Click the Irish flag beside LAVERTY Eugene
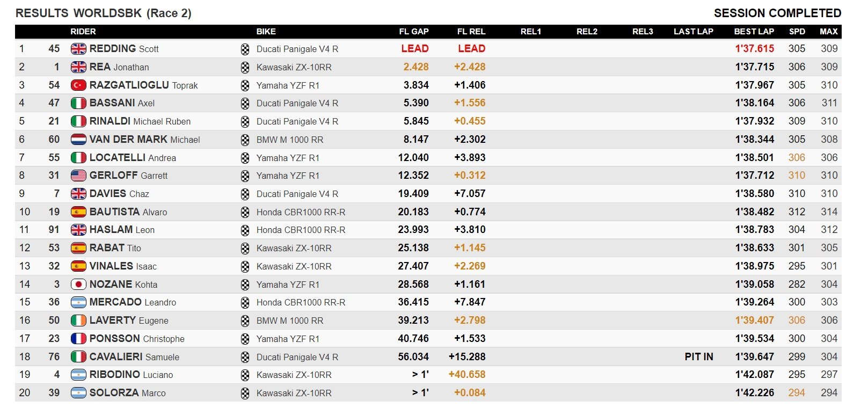The width and height of the screenshot is (868, 415). [x=78, y=321]
